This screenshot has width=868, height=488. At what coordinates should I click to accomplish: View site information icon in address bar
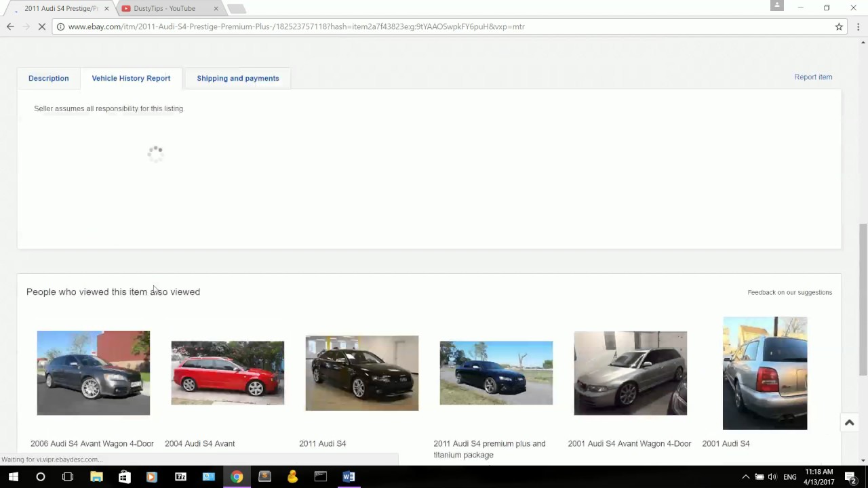click(x=60, y=26)
